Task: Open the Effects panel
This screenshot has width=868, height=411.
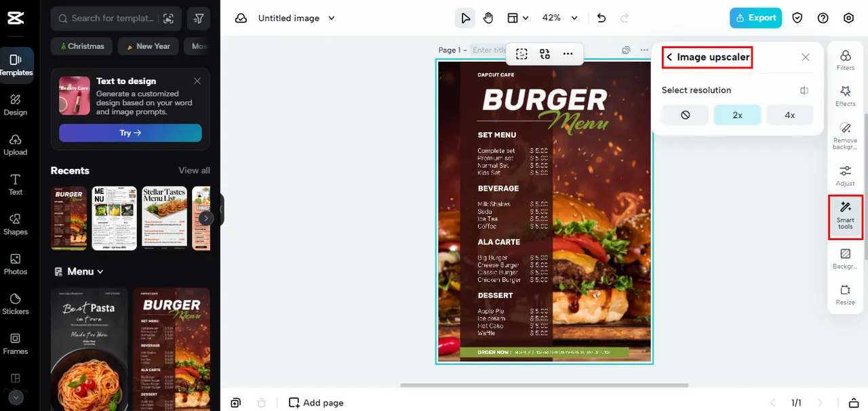Action: [845, 96]
